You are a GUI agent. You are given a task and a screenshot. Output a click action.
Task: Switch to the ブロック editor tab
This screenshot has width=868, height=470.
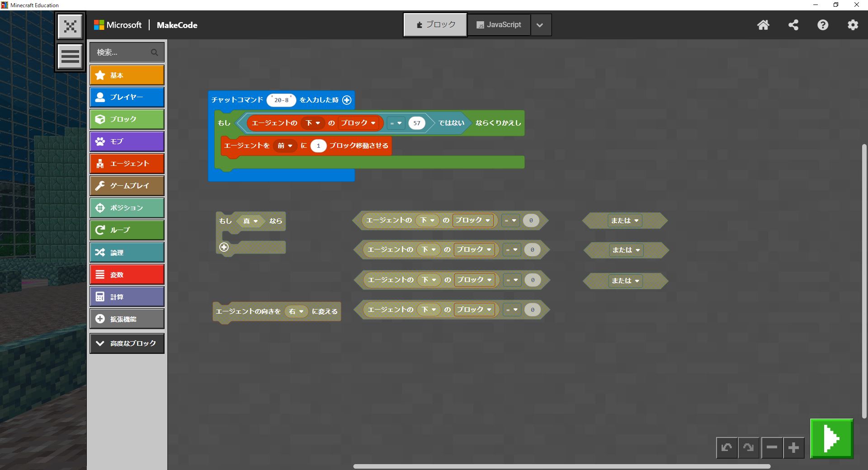[x=435, y=25]
